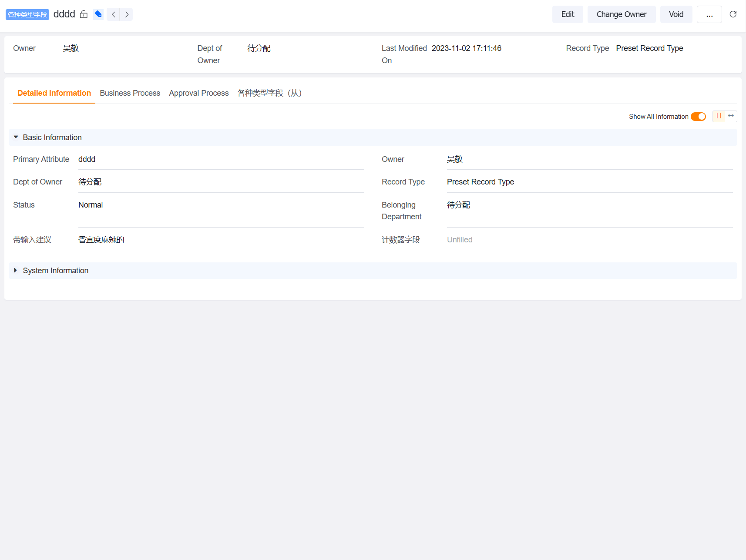Select the 各种类型字段（从）tab
Screen dimensions: 746x560
click(269, 93)
